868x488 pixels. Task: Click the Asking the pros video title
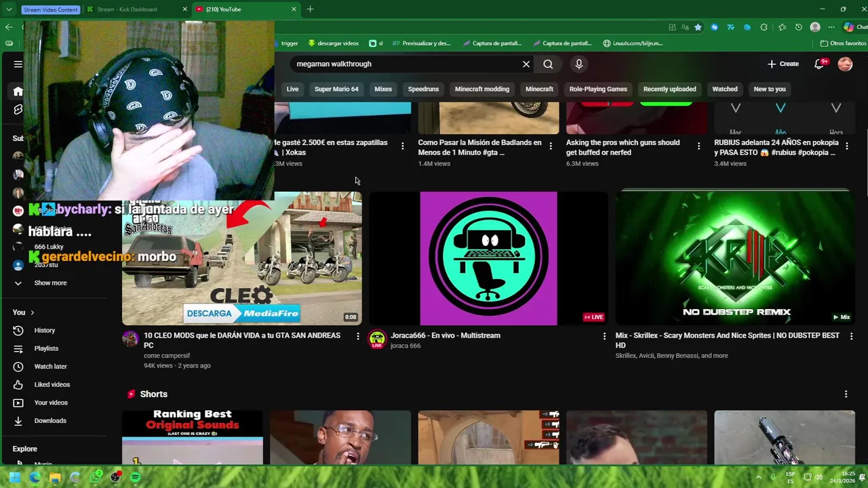tap(623, 148)
